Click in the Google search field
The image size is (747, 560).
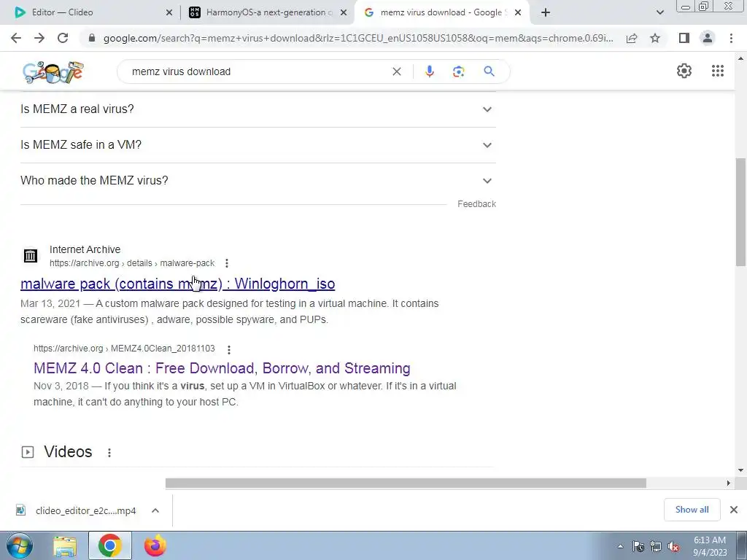tap(258, 71)
